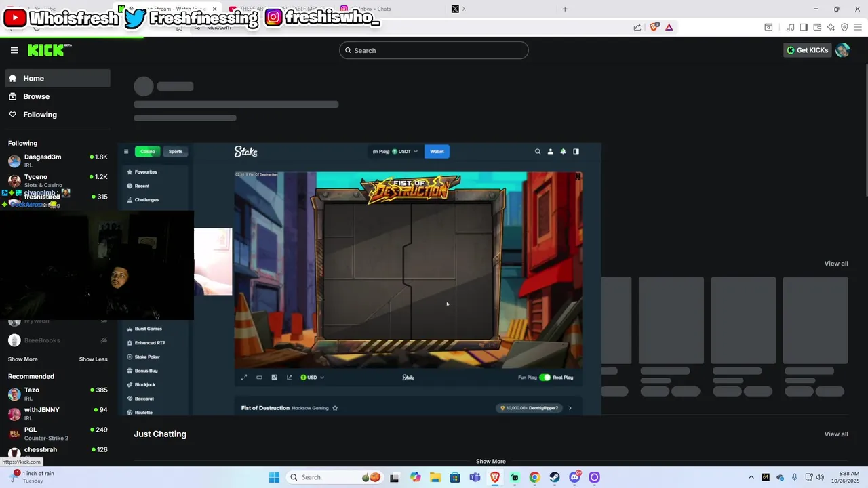Open a new browser tab
868x488 pixels.
(x=565, y=9)
